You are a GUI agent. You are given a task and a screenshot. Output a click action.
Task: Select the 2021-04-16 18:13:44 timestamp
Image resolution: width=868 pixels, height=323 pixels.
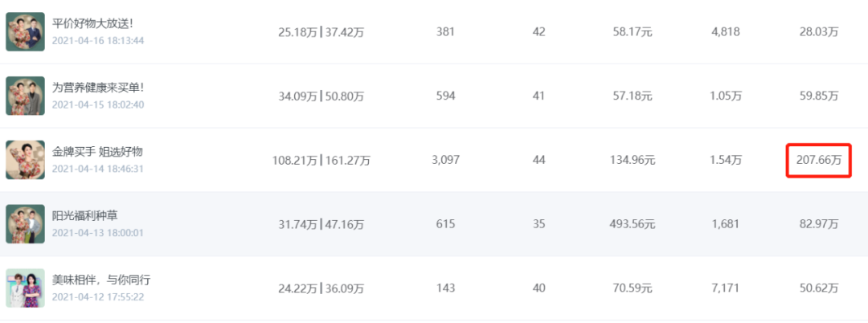[98, 41]
